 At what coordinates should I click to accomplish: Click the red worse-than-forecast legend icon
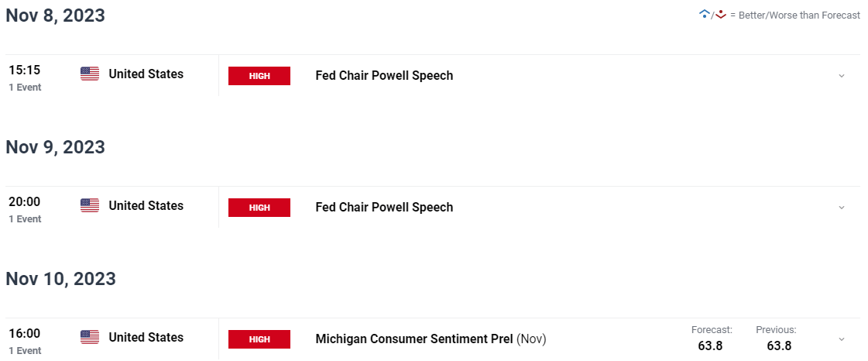click(720, 15)
